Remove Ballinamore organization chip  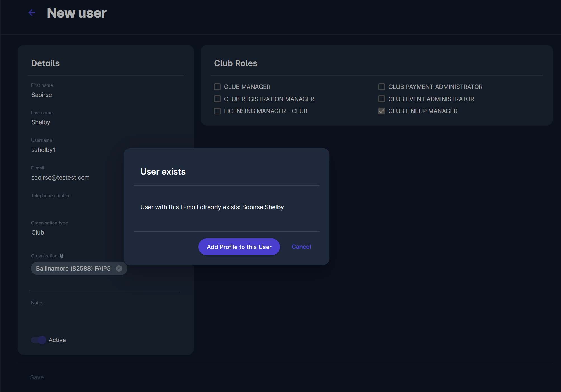coord(119,268)
